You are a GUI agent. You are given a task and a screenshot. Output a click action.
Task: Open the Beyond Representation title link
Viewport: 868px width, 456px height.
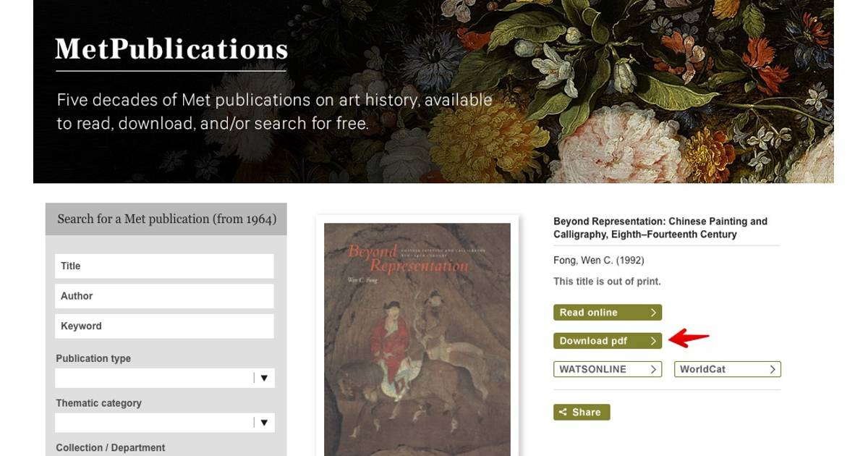point(660,228)
